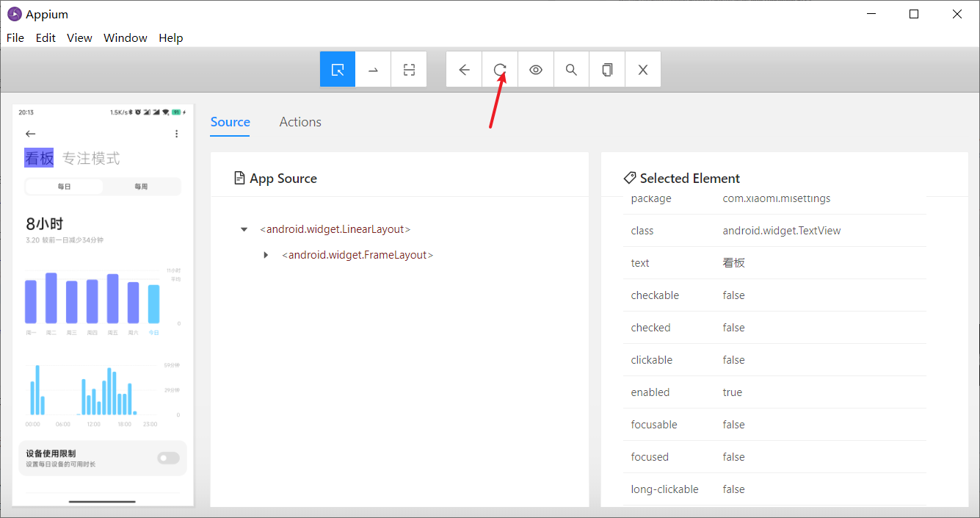Tap the highlighted 看板 tab in phone

coord(39,158)
